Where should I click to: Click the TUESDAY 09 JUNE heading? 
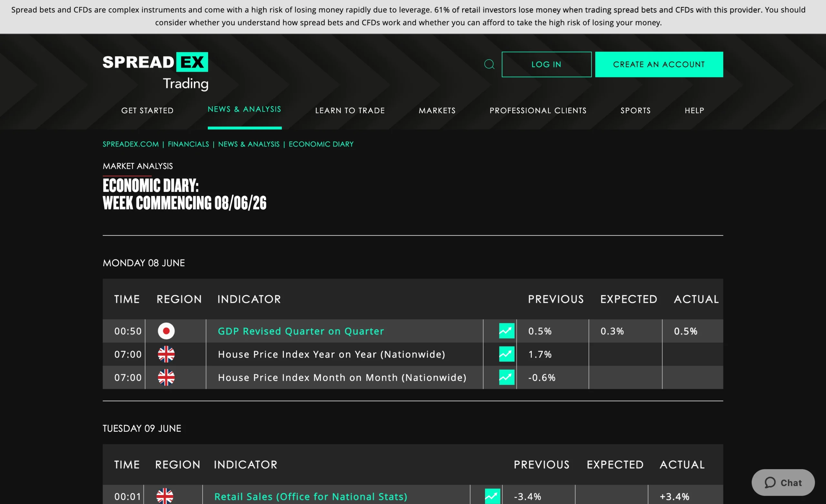[x=142, y=428]
